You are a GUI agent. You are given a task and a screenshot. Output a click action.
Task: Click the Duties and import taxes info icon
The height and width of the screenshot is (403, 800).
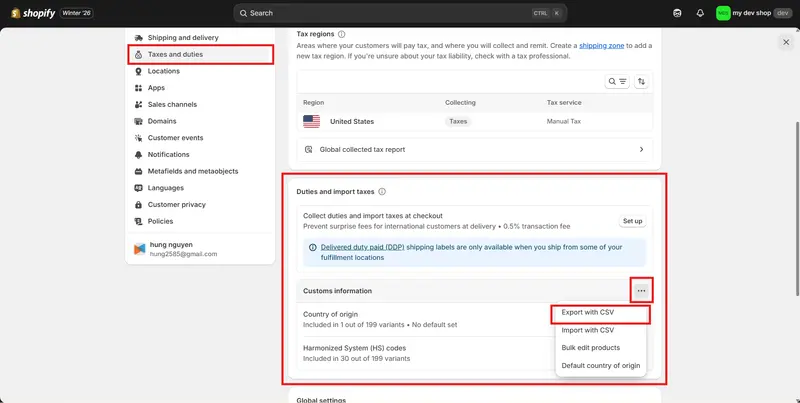382,192
